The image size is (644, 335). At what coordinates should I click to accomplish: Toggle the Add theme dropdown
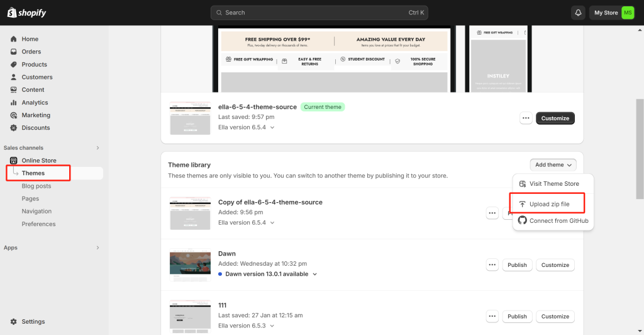click(553, 165)
